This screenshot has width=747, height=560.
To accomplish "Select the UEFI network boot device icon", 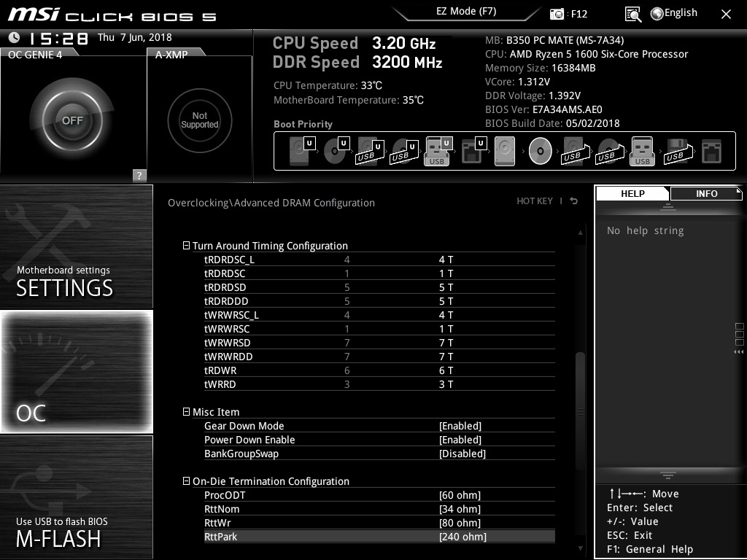I will pos(473,150).
